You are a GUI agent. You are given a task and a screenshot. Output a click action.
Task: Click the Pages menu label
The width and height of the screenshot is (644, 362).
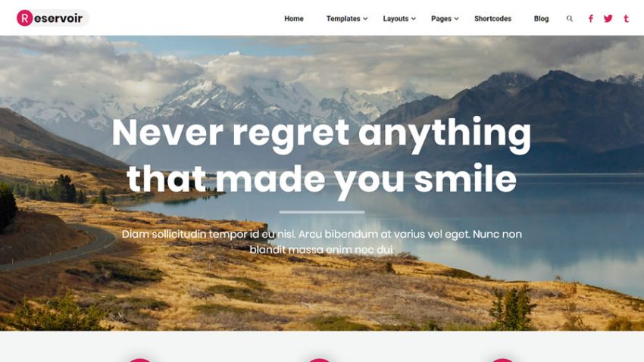click(441, 18)
